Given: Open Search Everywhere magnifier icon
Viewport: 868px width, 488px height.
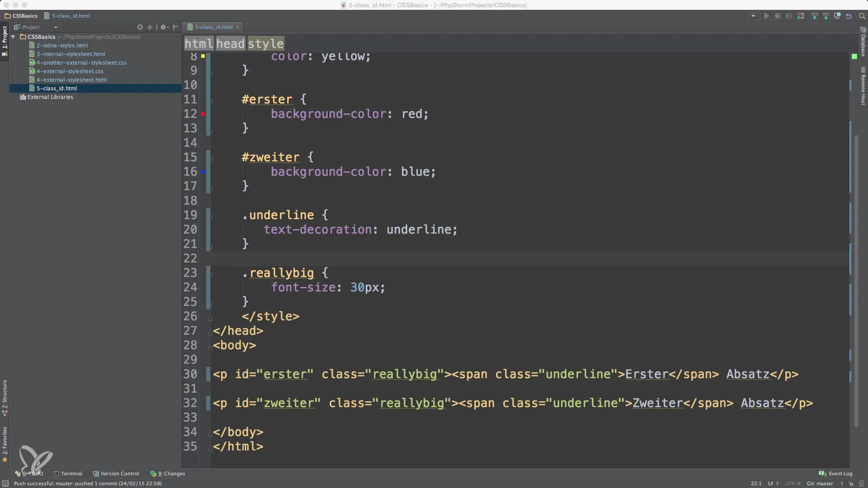Looking at the screenshot, I should (862, 16).
